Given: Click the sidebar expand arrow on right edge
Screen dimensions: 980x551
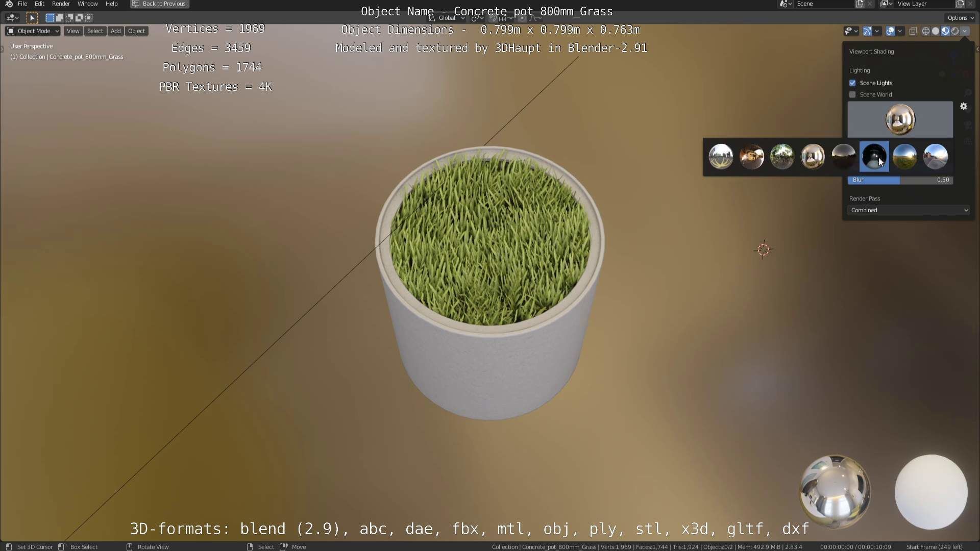Looking at the screenshot, I should [977, 49].
